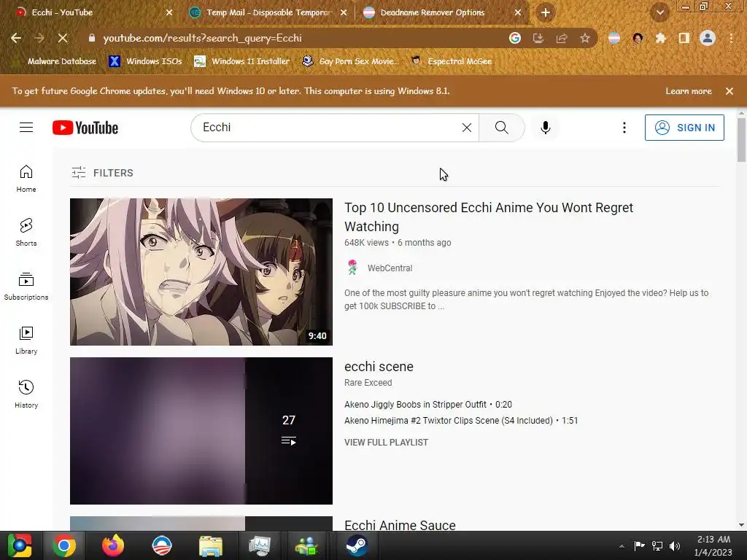The height and width of the screenshot is (560, 747).
Task: Open the Extensions puzzle piece menu
Action: pos(660,38)
